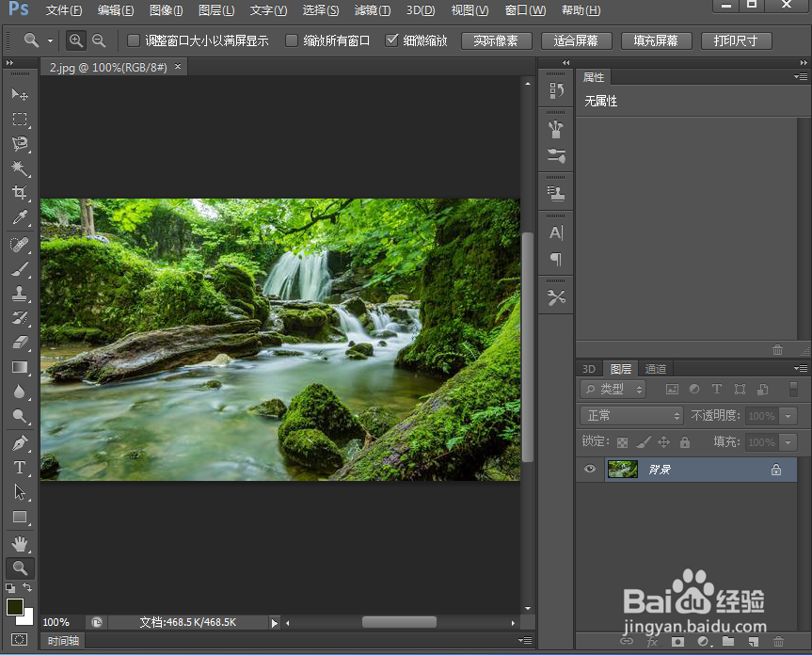Screen dimensions: 812x655
Task: Click the canvas horizontal scrollbar thumb
Action: (399, 622)
